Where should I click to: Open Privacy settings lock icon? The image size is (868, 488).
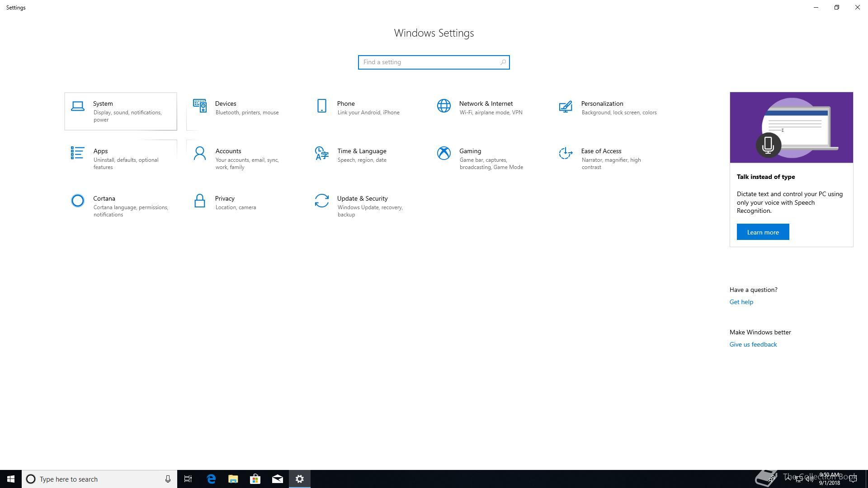pos(199,201)
